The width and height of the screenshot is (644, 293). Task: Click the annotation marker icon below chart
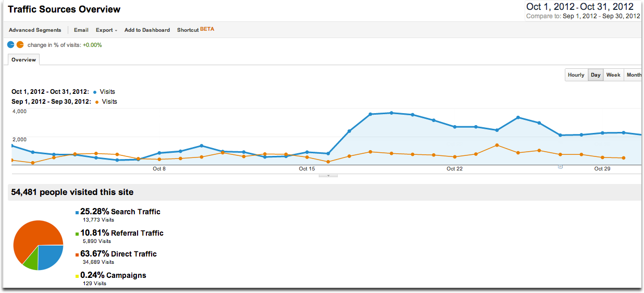[560, 167]
